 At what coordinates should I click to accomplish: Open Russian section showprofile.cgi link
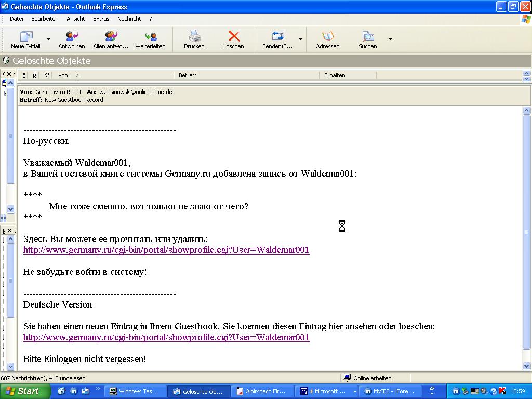point(166,250)
